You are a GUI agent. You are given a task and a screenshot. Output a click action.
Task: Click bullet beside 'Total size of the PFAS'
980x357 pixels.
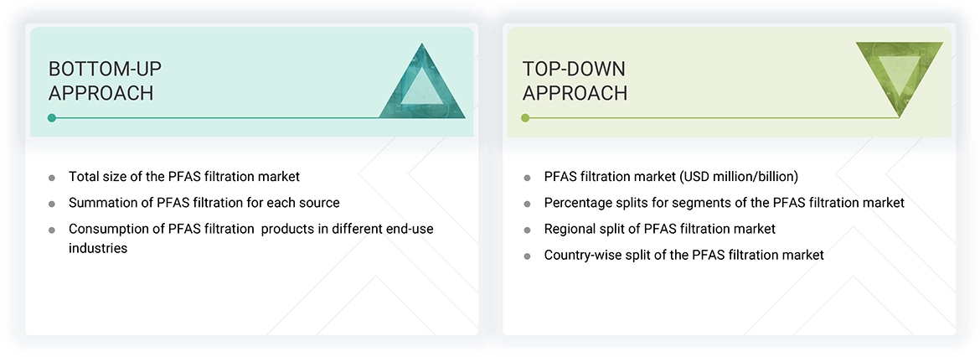pyautogui.click(x=52, y=178)
